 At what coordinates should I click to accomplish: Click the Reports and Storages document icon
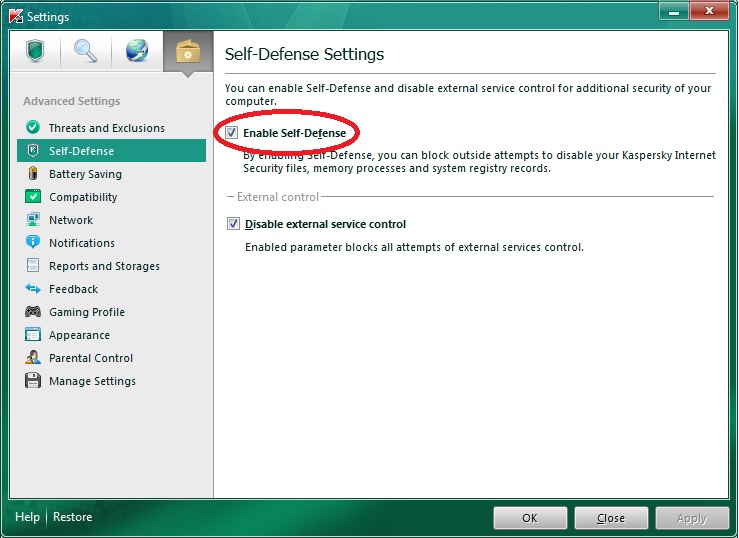click(33, 265)
